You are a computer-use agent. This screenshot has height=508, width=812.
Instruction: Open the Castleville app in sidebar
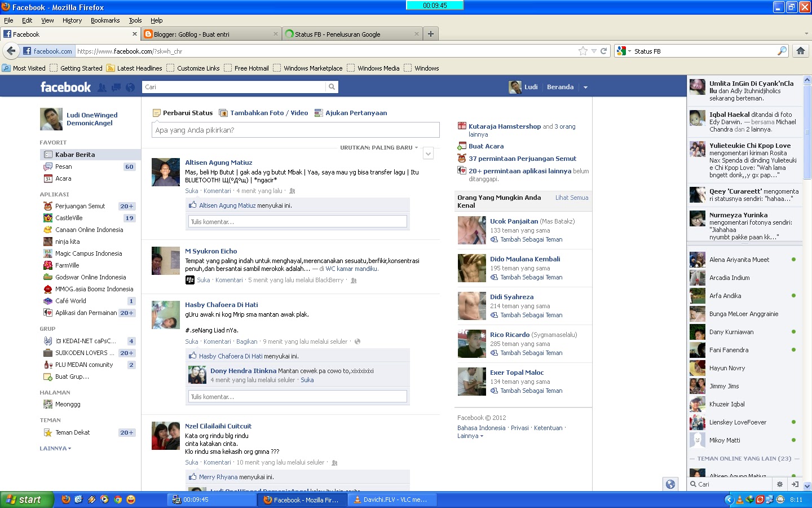(x=69, y=218)
